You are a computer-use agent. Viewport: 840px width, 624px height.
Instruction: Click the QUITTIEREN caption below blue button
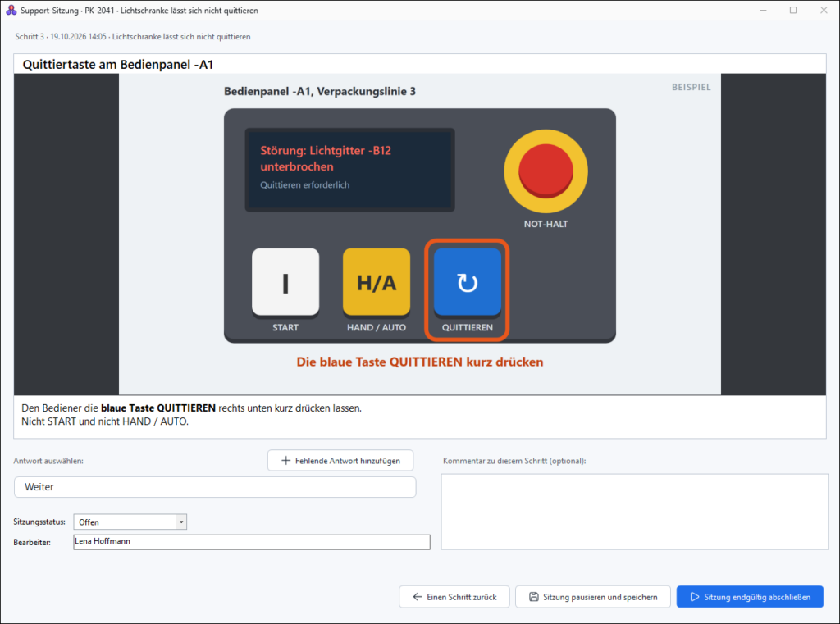point(467,327)
